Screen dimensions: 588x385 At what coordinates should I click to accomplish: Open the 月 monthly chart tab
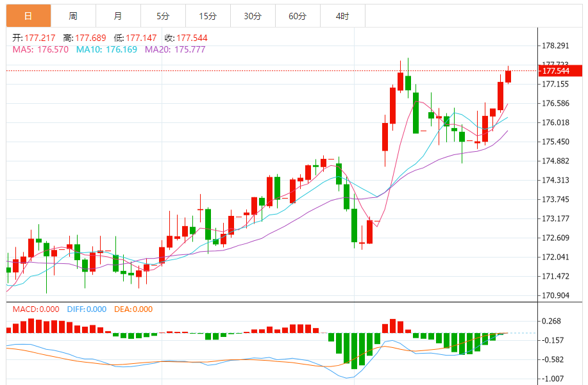coord(118,16)
